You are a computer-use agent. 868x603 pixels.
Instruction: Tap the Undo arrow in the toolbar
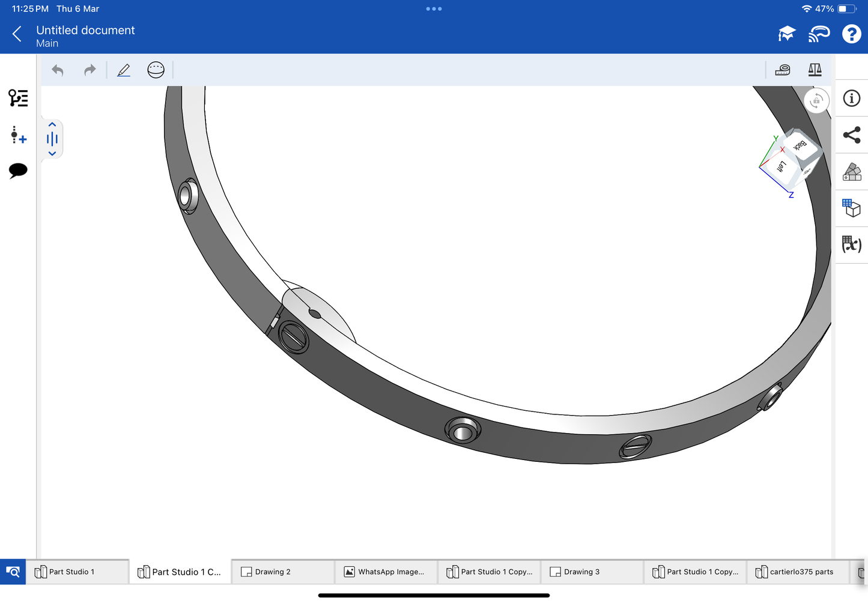pyautogui.click(x=58, y=70)
